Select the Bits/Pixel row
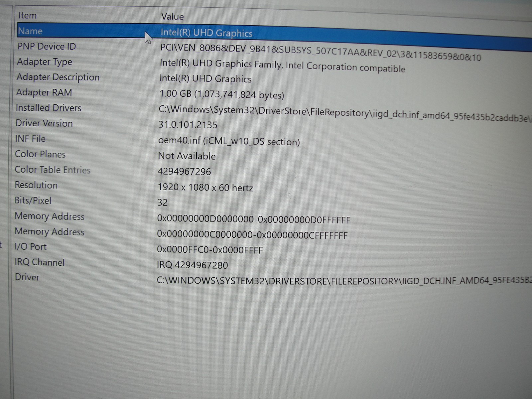532x399 pixels. click(33, 200)
